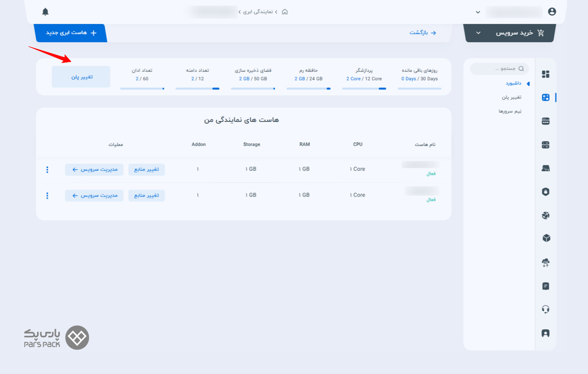
Task: Open the user account avatar icon
Action: [x=552, y=12]
